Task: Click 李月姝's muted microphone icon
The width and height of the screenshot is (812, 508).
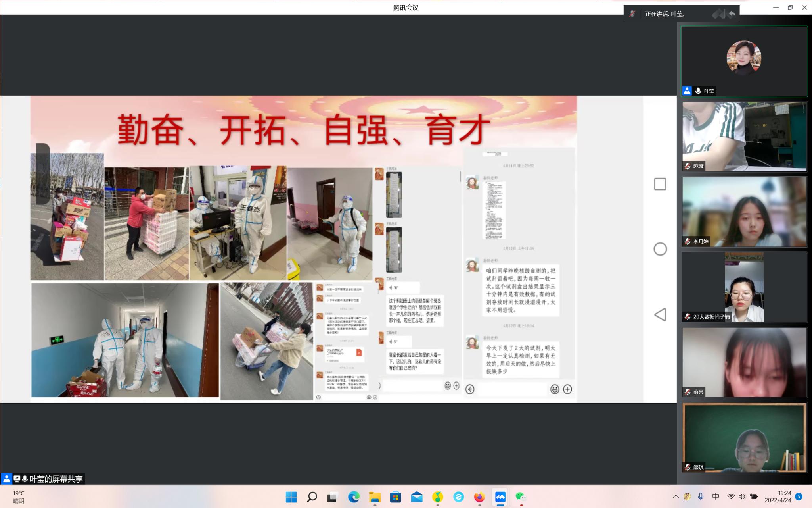Action: (688, 241)
